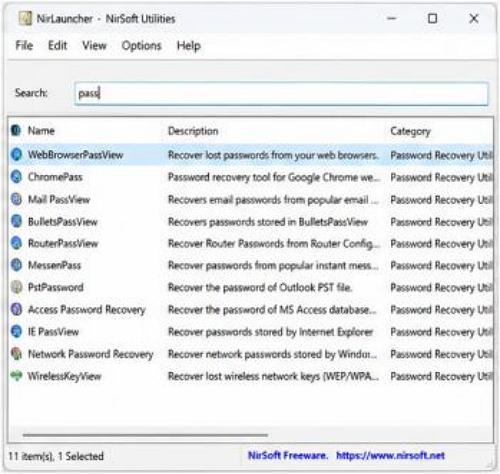Select the RouterPassView name
The height and width of the screenshot is (474, 500).
point(63,243)
